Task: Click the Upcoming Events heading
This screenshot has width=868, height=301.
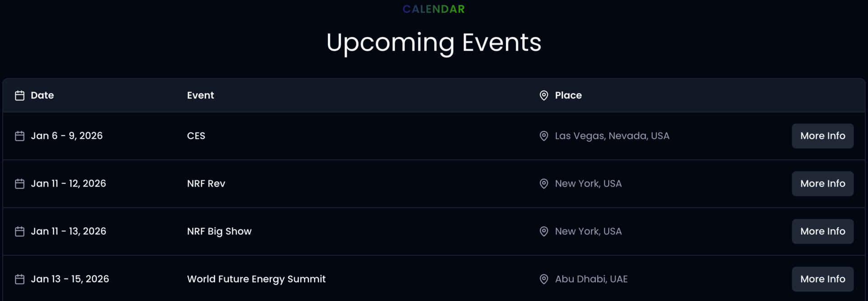Action: click(x=434, y=43)
